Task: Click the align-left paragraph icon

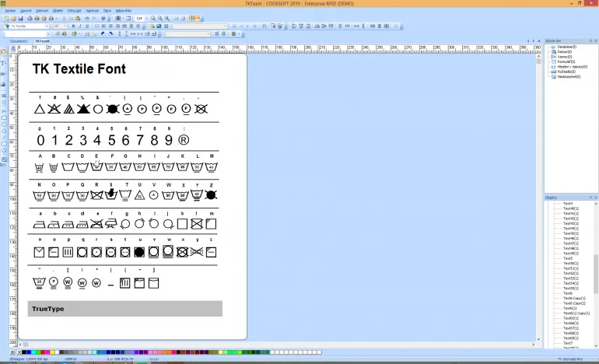Action: pyautogui.click(x=103, y=26)
